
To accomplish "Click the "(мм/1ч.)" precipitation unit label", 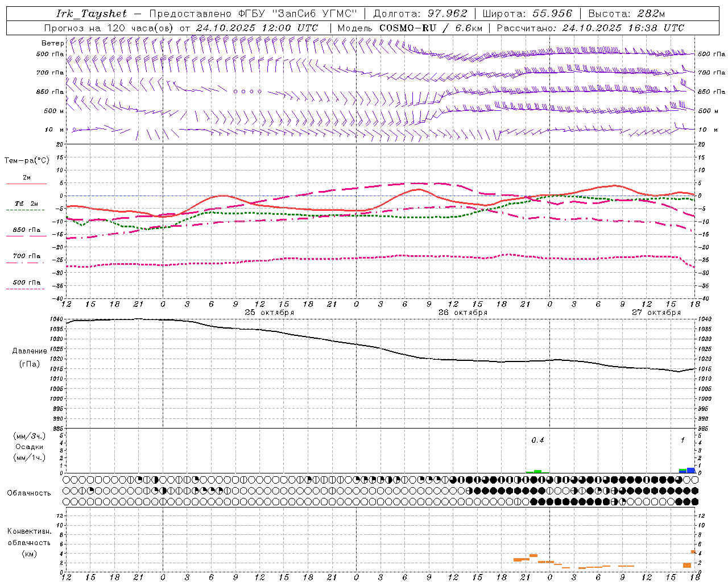I will pos(30,458).
